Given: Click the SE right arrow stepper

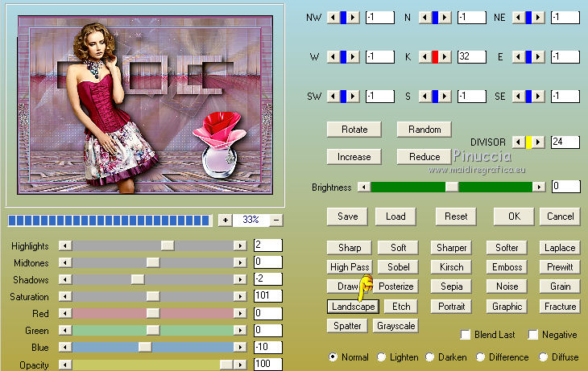Looking at the screenshot, I should coord(539,97).
